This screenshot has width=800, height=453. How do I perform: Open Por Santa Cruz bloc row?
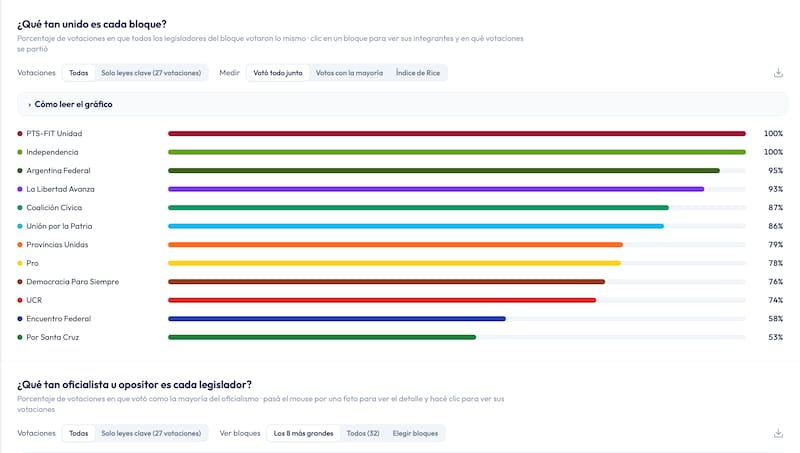pyautogui.click(x=400, y=337)
